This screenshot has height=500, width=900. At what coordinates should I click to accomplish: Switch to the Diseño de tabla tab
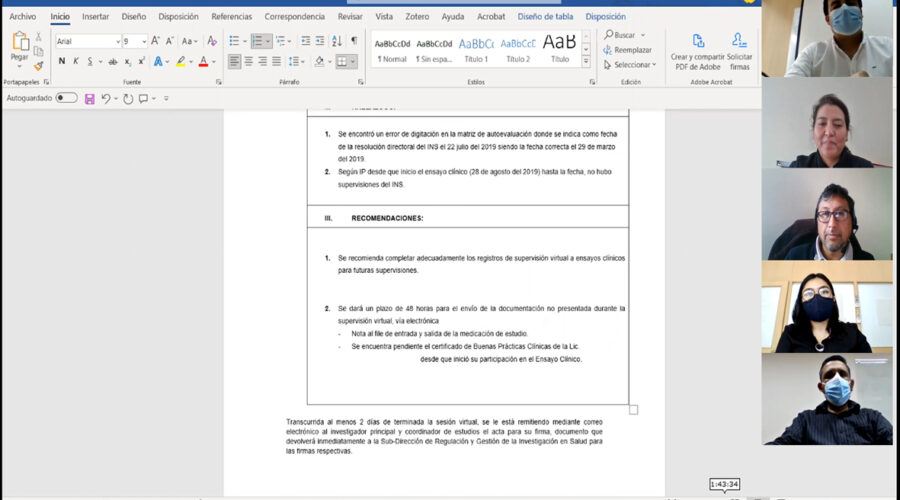click(x=545, y=17)
